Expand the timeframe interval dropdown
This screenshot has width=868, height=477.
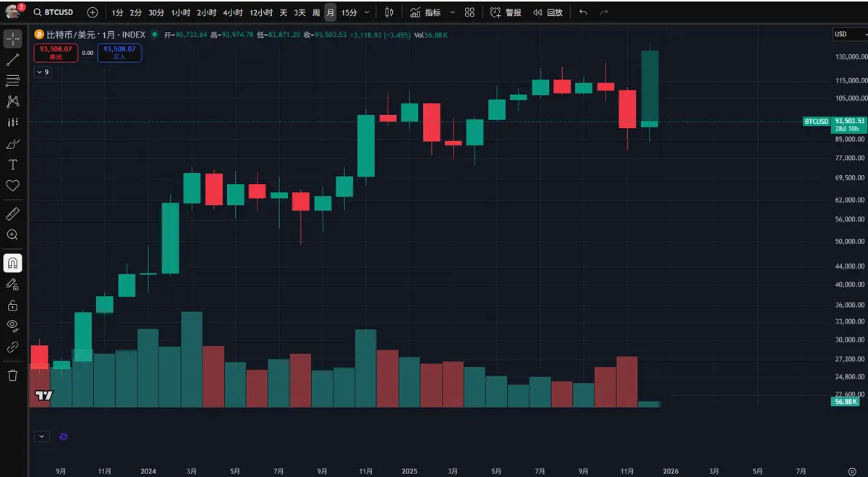click(x=367, y=12)
